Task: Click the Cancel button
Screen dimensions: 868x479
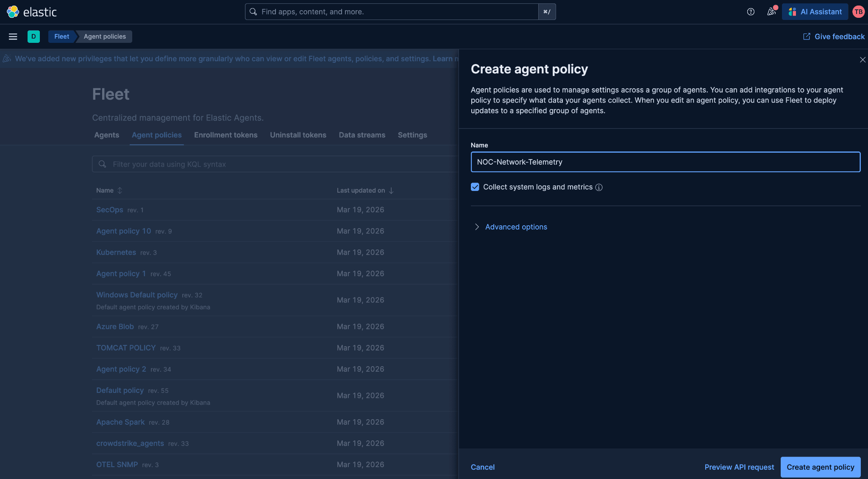Action: click(x=483, y=467)
